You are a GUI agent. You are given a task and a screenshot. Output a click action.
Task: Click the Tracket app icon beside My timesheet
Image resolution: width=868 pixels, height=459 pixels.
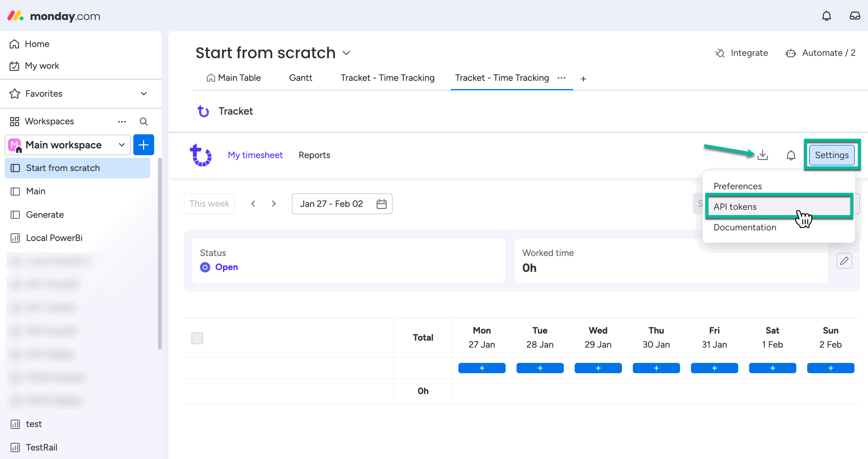pos(201,155)
